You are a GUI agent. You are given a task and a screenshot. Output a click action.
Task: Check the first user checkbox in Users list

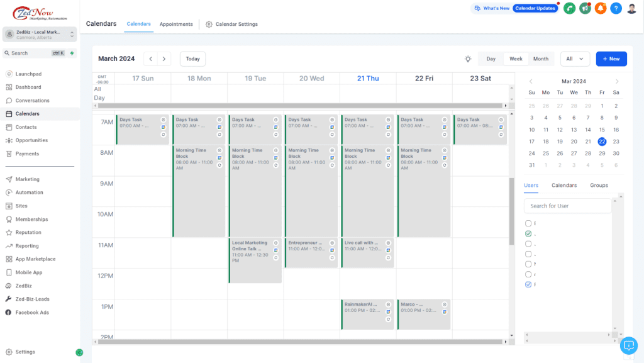(528, 223)
